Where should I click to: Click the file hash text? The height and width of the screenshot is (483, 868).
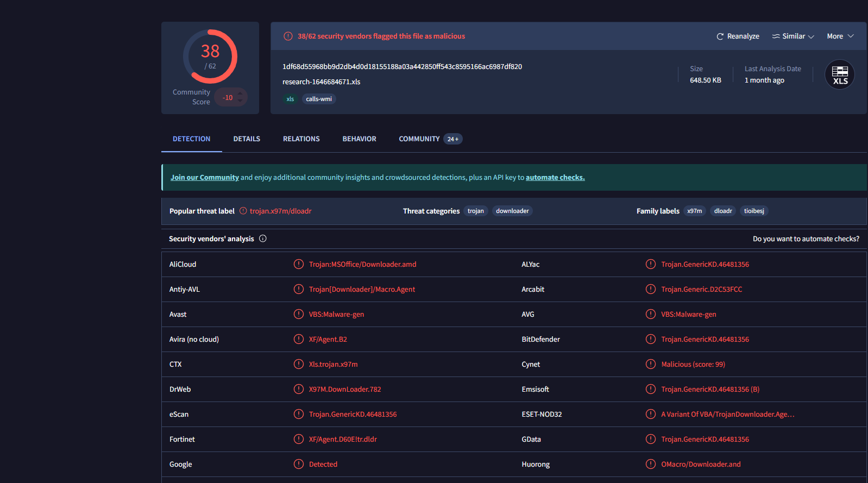tap(402, 67)
